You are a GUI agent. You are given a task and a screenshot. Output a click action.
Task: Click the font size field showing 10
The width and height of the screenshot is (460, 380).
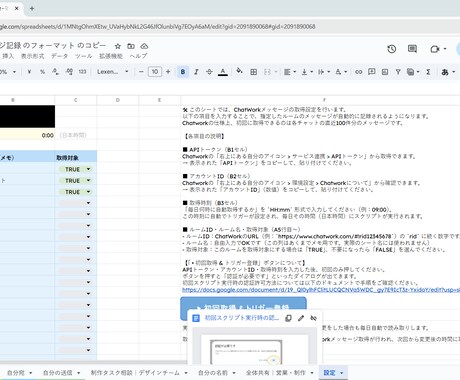[x=155, y=72]
